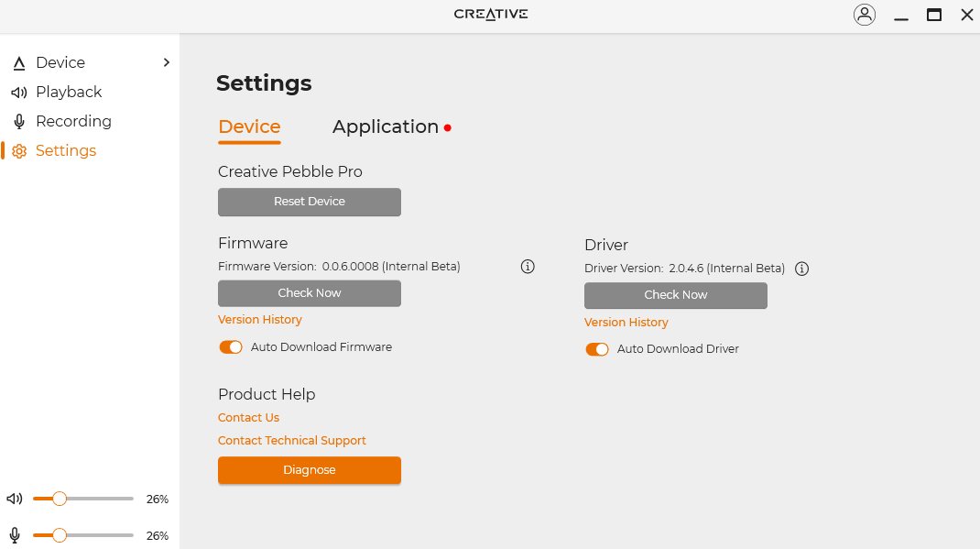980x549 pixels.
Task: Mute the speaker volume icon at bottom
Action: pos(15,500)
